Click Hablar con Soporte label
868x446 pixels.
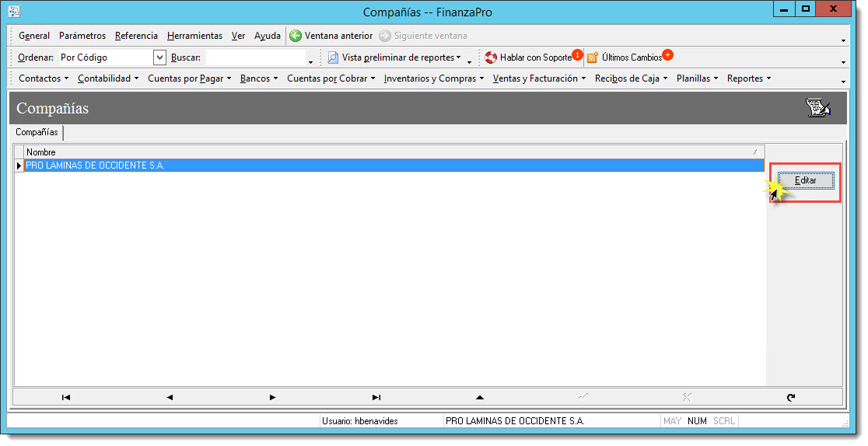[x=536, y=57]
